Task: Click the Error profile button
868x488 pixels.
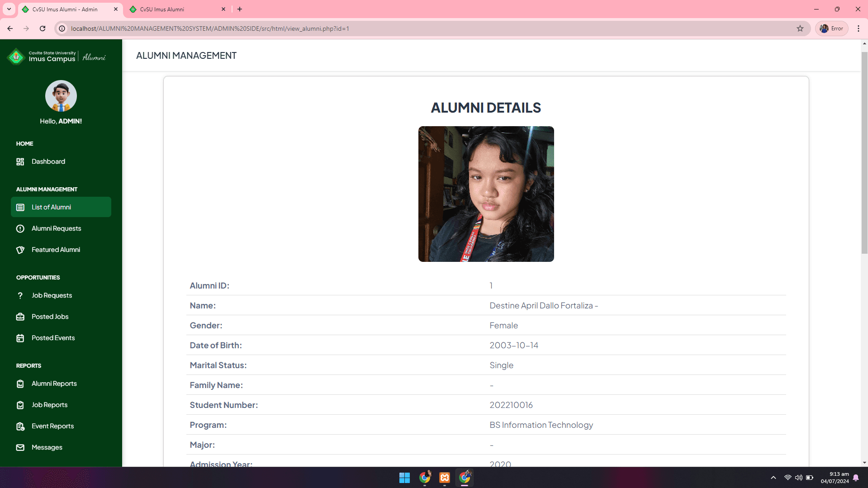Action: click(832, 28)
